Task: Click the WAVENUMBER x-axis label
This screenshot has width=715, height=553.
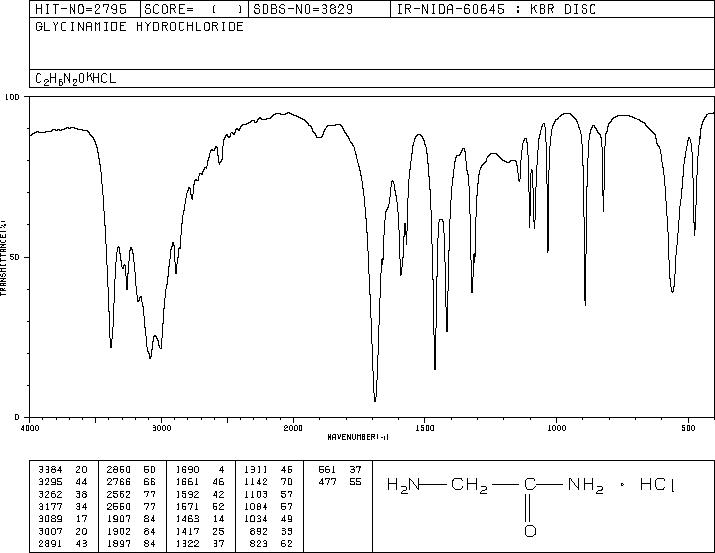Action: [358, 437]
